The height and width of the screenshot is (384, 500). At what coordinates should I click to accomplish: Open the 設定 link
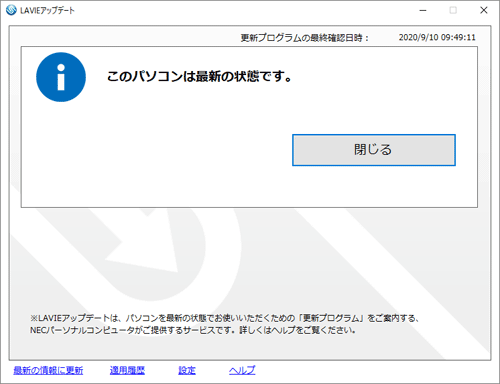187,370
